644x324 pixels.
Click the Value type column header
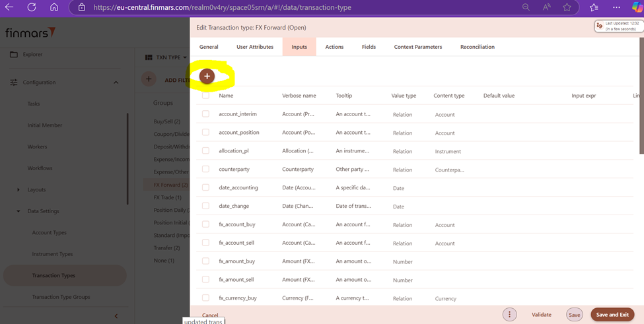pos(404,96)
